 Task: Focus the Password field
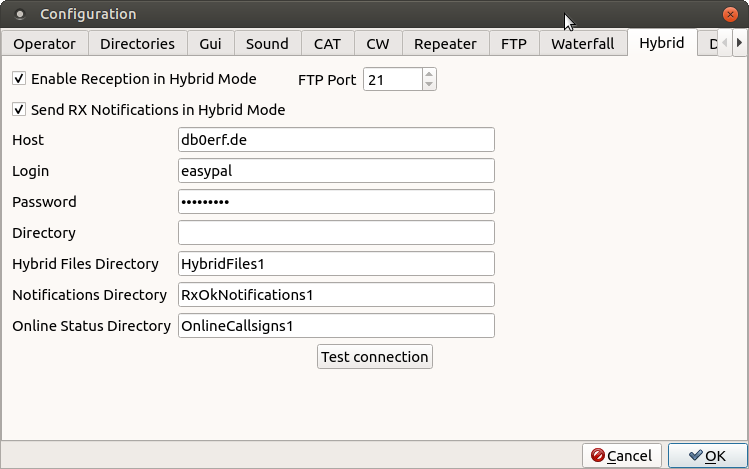tap(336, 202)
